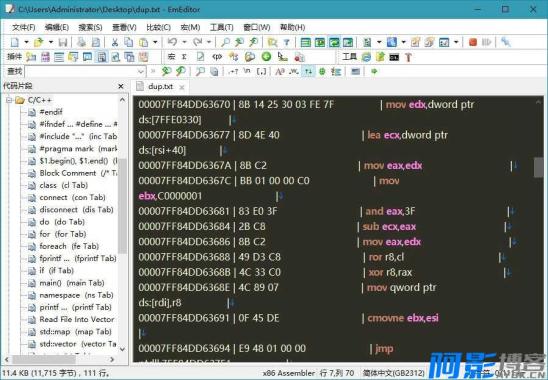This screenshot has height=380, width=548.
Task: Click the Filter funnel toolbar icon
Action: 287,42
